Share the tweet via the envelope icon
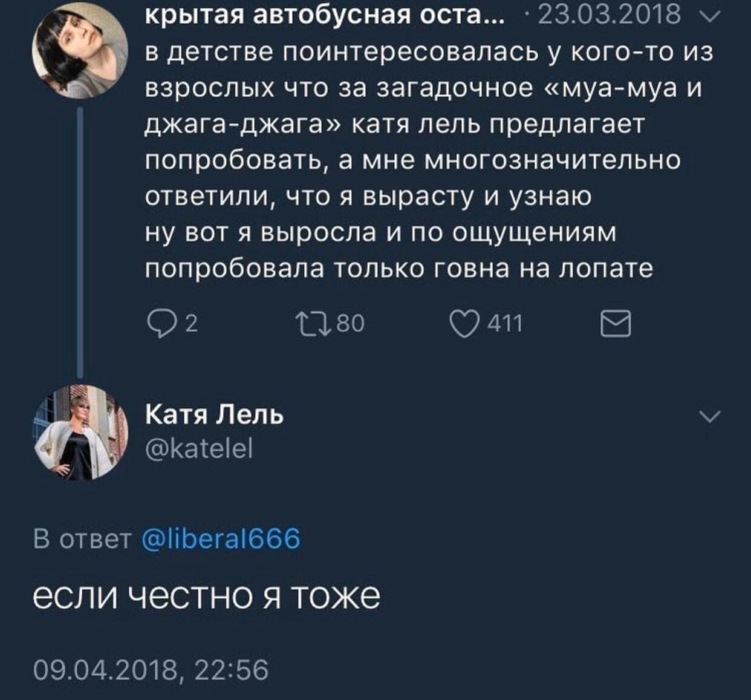This screenshot has height=700, width=751. (x=615, y=324)
